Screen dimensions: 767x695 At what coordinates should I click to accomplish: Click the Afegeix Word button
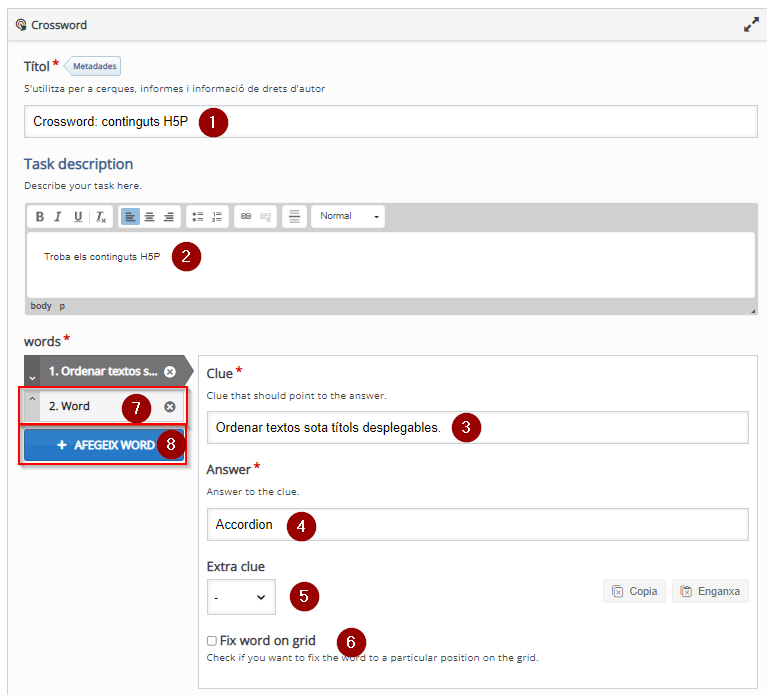coord(104,445)
